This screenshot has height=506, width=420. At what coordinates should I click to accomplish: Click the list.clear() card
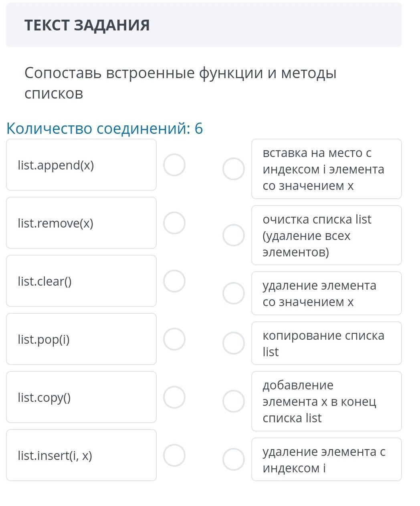[x=81, y=281]
